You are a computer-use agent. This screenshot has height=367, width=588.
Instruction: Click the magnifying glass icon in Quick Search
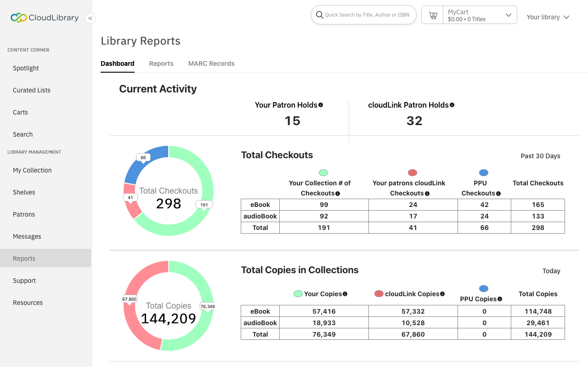pos(319,15)
